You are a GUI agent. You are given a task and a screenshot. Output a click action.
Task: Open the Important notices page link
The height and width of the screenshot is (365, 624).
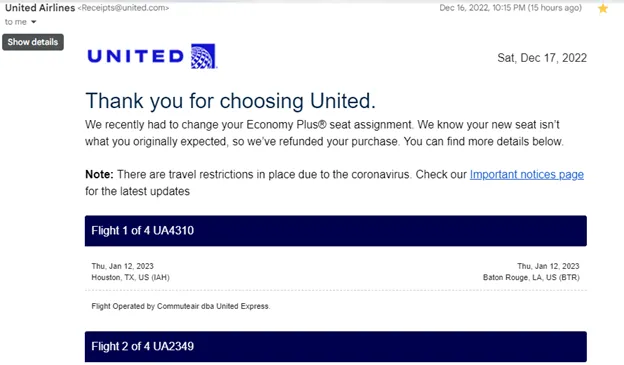(x=526, y=174)
